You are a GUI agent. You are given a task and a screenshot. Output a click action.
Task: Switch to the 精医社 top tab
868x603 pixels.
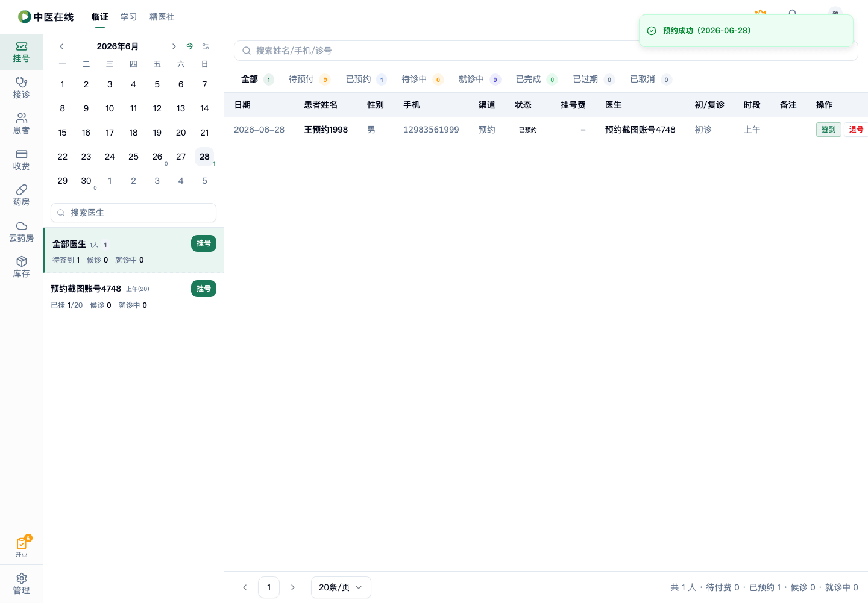(x=162, y=17)
